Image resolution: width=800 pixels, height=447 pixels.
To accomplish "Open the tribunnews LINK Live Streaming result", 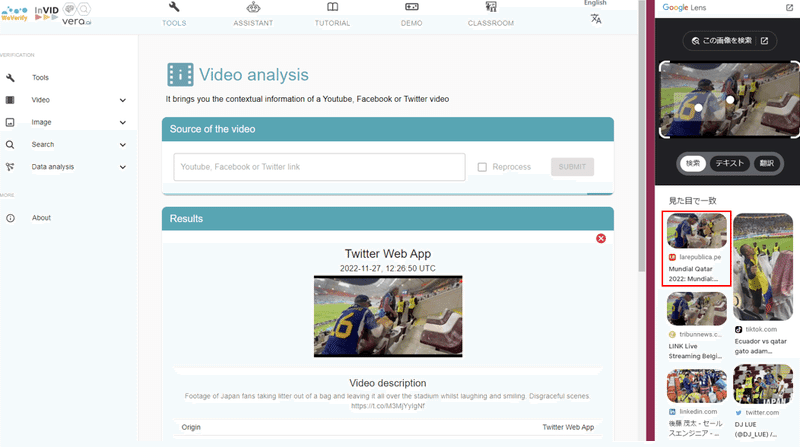I will pyautogui.click(x=696, y=326).
